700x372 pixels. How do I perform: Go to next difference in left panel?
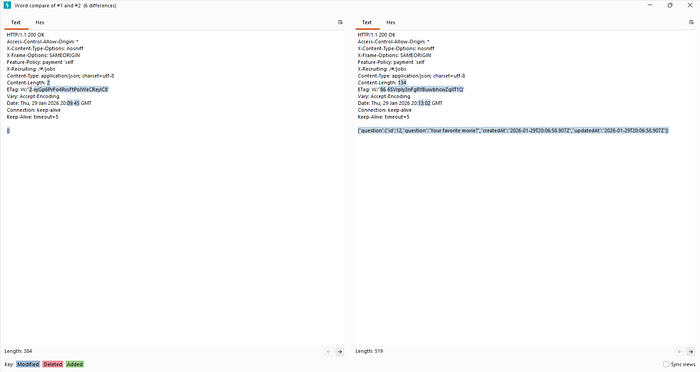coord(340,351)
